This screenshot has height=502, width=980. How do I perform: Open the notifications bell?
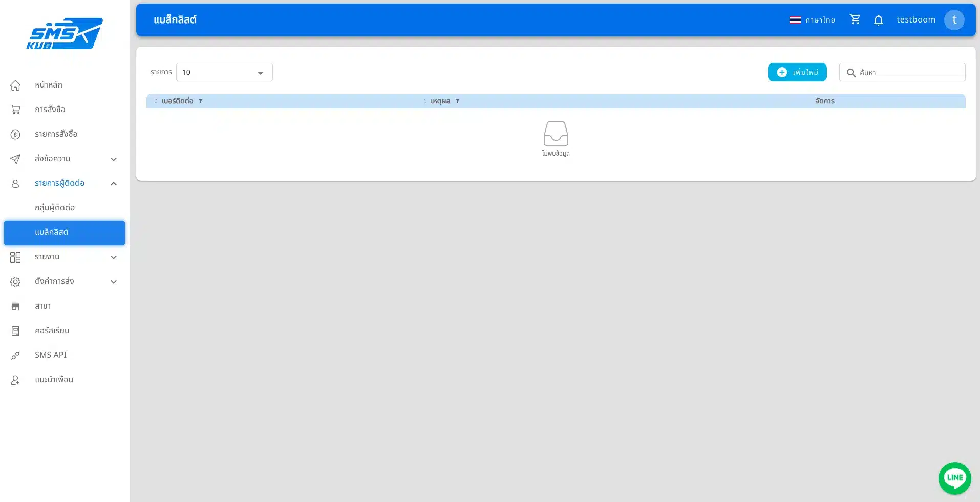(x=878, y=20)
